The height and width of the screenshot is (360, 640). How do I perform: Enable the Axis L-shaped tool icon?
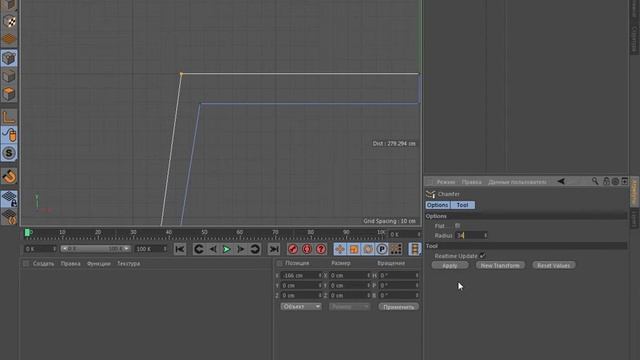(x=9, y=117)
